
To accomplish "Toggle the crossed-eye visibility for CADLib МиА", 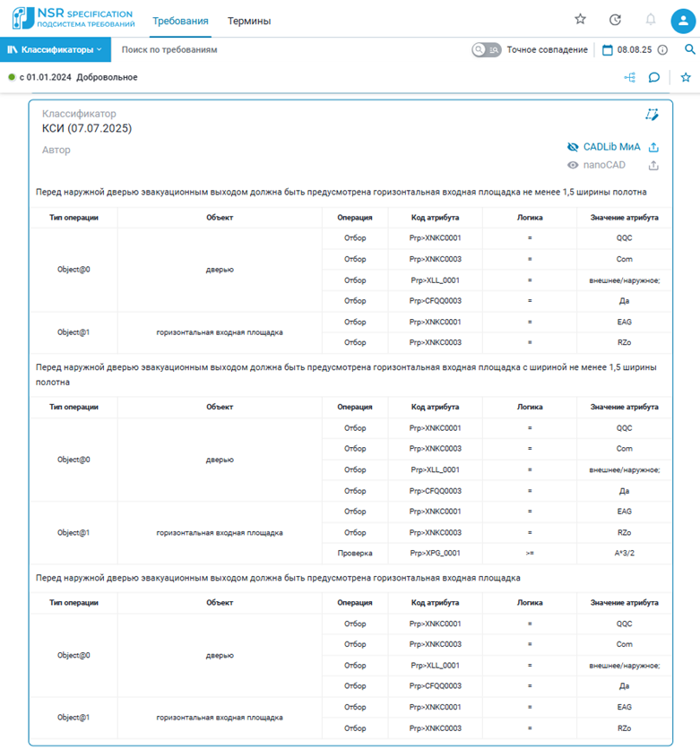I will coord(573,147).
